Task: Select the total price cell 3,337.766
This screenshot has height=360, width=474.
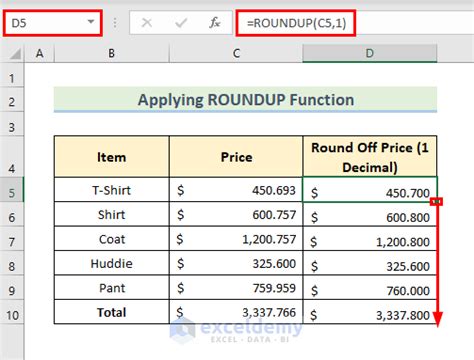Action: (x=236, y=312)
